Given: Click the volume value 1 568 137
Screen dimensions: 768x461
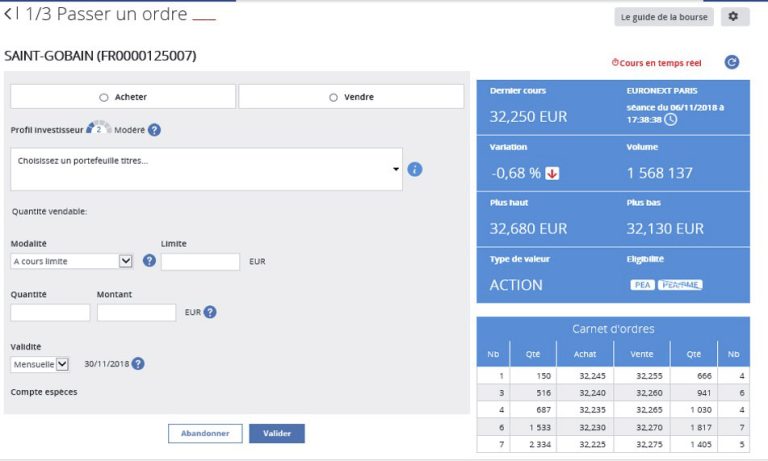Looking at the screenshot, I should click(660, 173).
